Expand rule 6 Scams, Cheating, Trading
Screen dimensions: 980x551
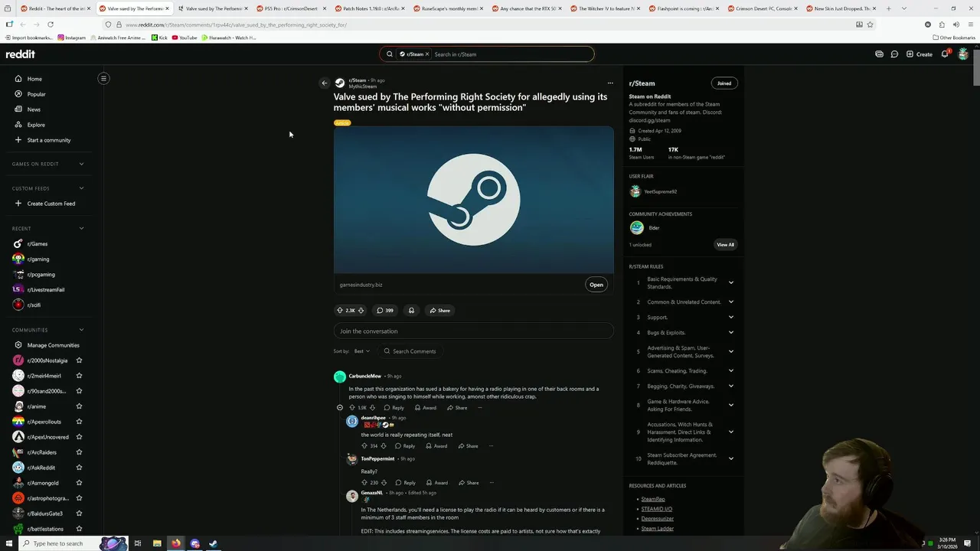tap(731, 370)
